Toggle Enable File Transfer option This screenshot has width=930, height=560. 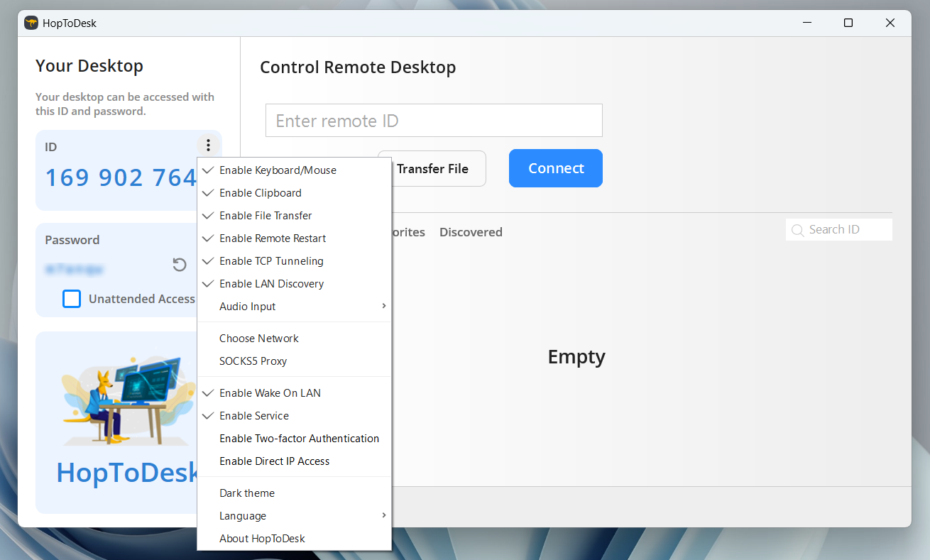pyautogui.click(x=294, y=216)
